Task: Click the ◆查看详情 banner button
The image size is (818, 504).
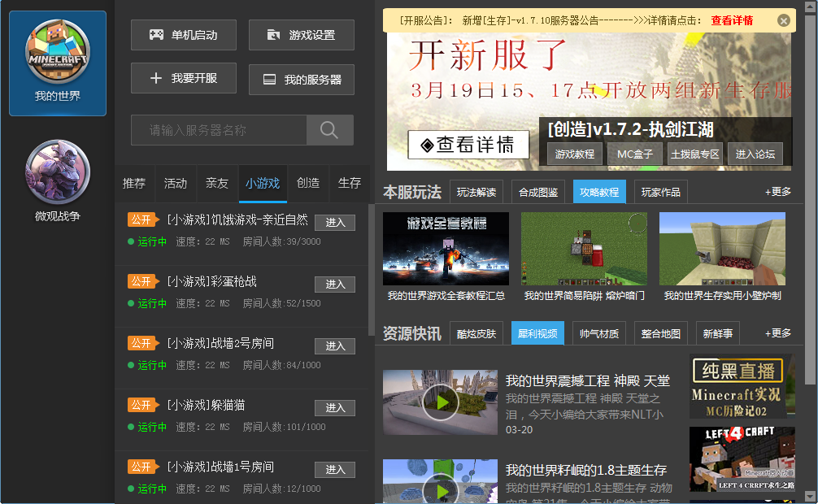Action: tap(468, 145)
